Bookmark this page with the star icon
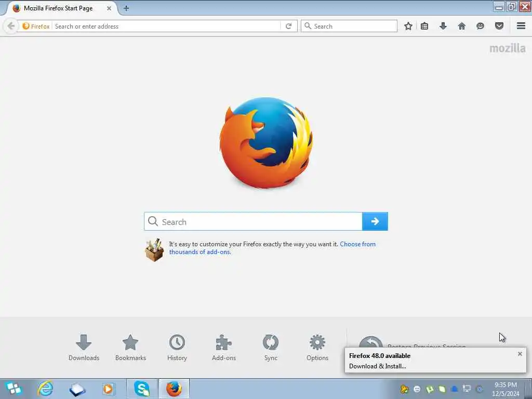 pyautogui.click(x=408, y=26)
